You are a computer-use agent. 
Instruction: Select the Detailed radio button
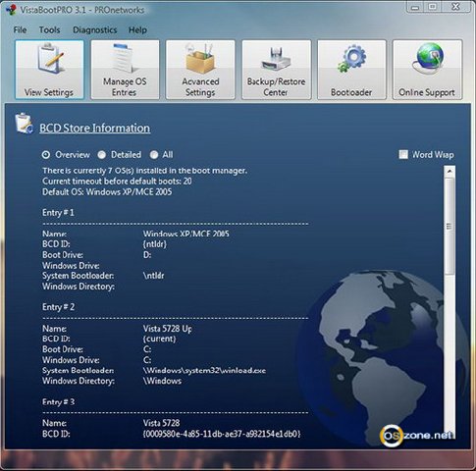tap(102, 155)
